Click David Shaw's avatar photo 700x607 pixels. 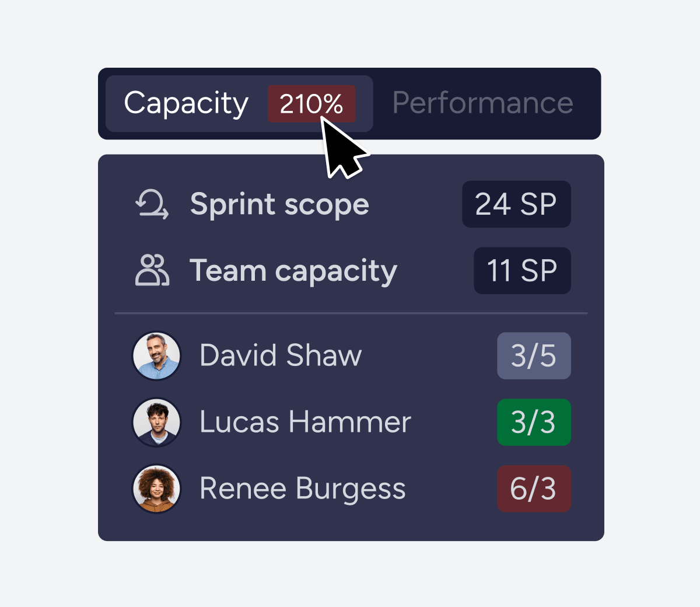156,356
